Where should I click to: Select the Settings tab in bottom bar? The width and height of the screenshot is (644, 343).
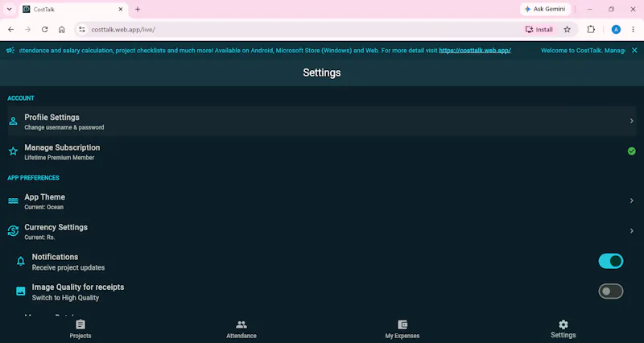coord(563,329)
